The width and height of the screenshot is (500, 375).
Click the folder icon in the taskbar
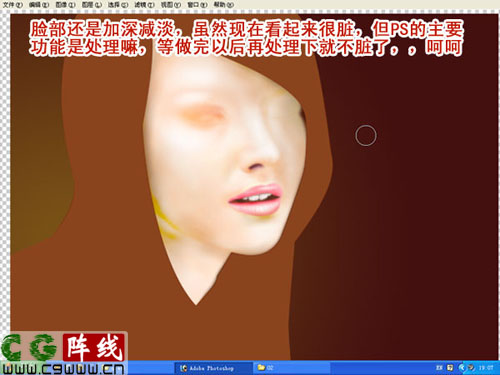(261, 368)
